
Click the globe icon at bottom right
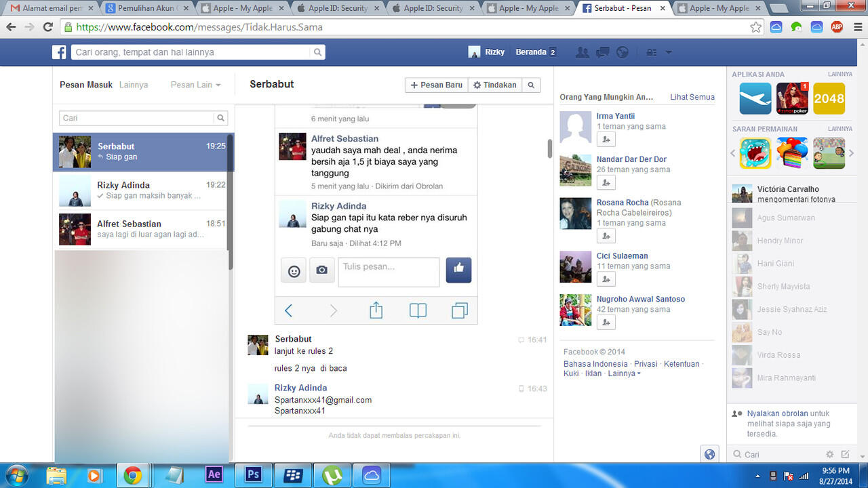coord(709,454)
